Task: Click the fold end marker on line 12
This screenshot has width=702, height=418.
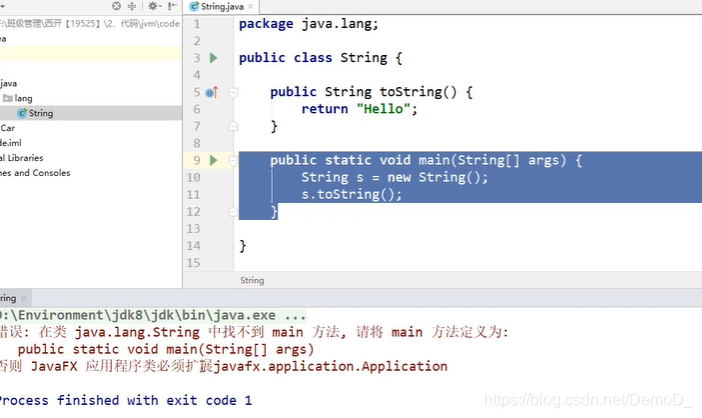Action: pyautogui.click(x=233, y=212)
